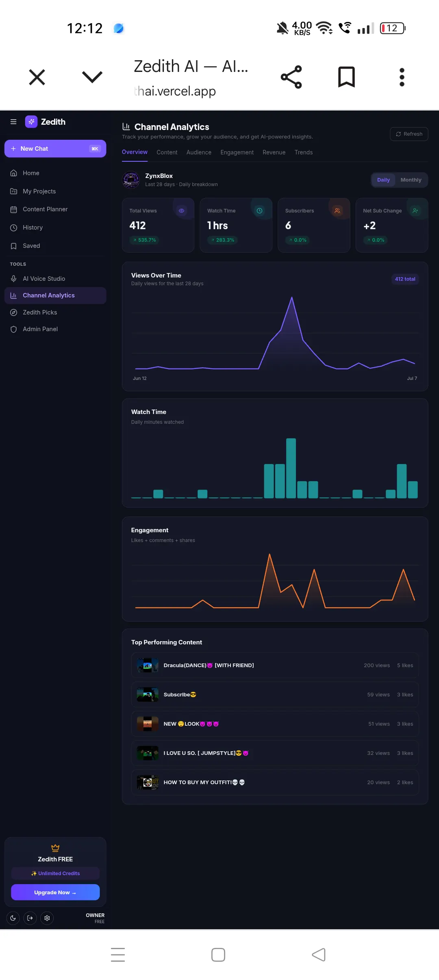Expand the browser page dropdown chevron
439x980 pixels.
(92, 77)
